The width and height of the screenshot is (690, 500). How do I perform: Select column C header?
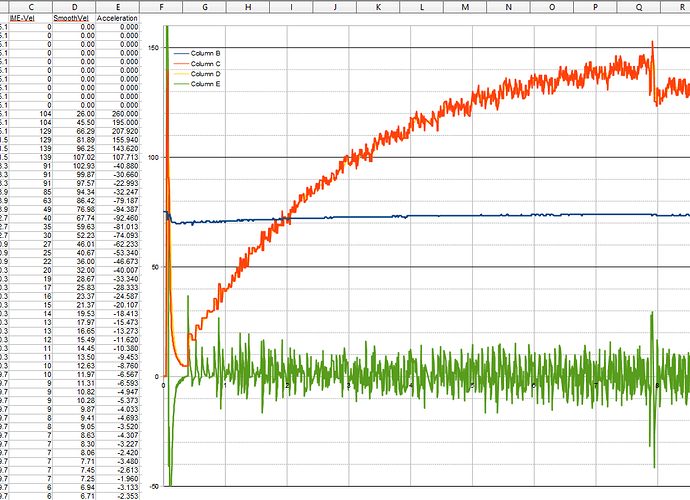point(31,7)
